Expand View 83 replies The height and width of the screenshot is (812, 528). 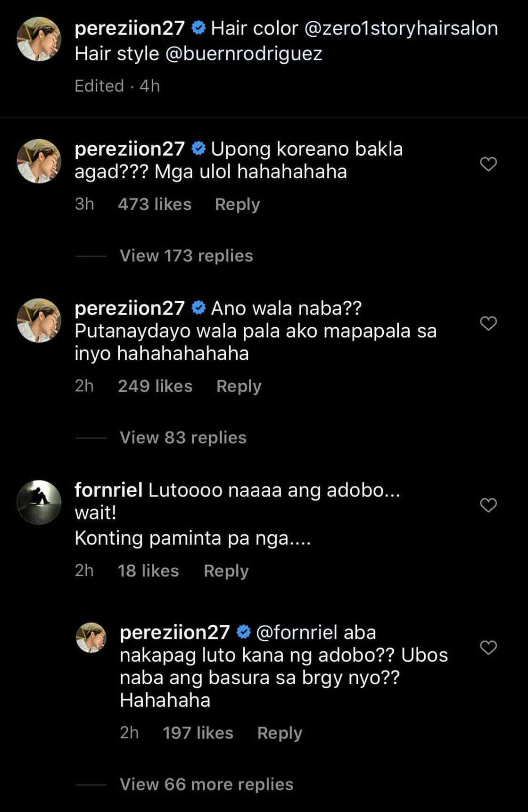(x=183, y=438)
